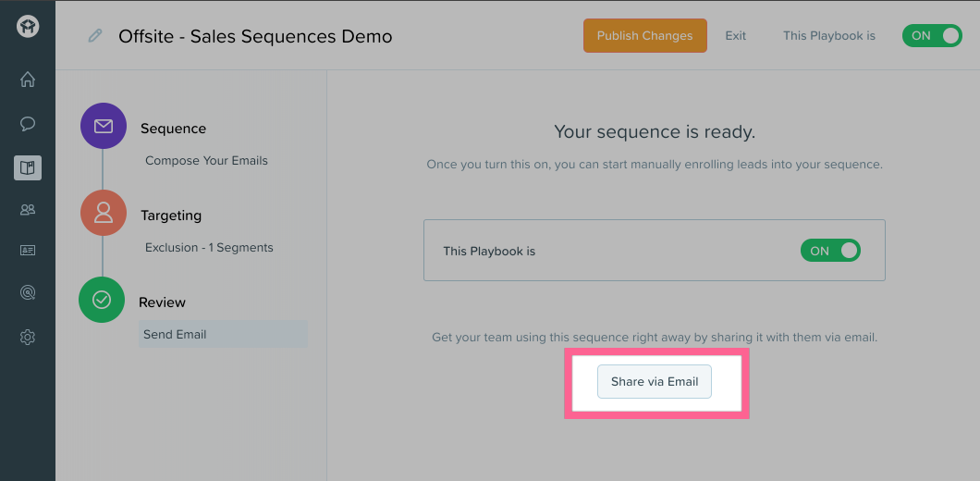Screen dimensions: 980x481
Task: Open the Contacts people icon
Action: [x=28, y=210]
